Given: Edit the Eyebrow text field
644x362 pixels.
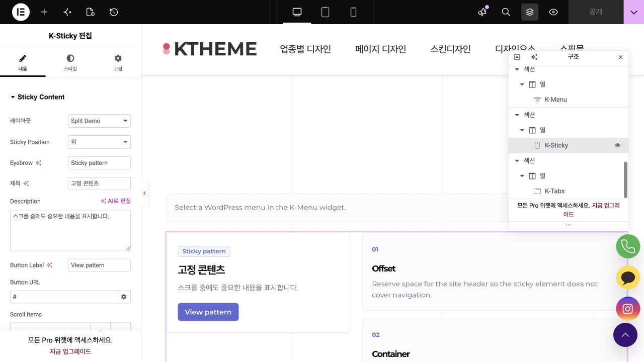Looking at the screenshot, I should click(x=99, y=163).
